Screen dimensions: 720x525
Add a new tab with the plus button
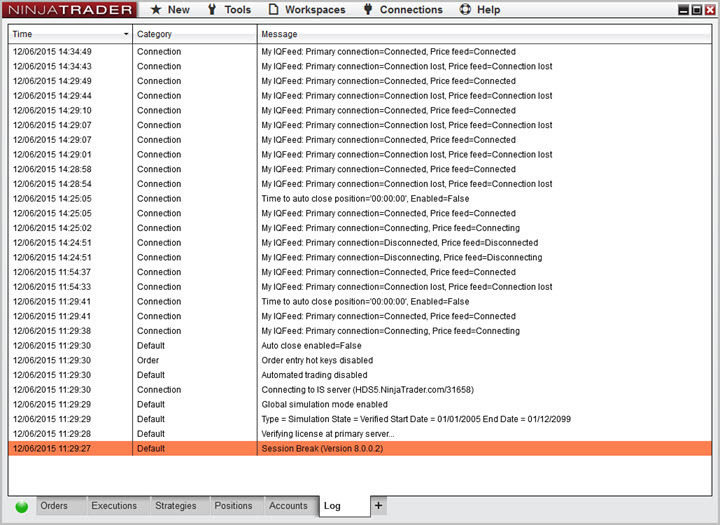(x=378, y=505)
